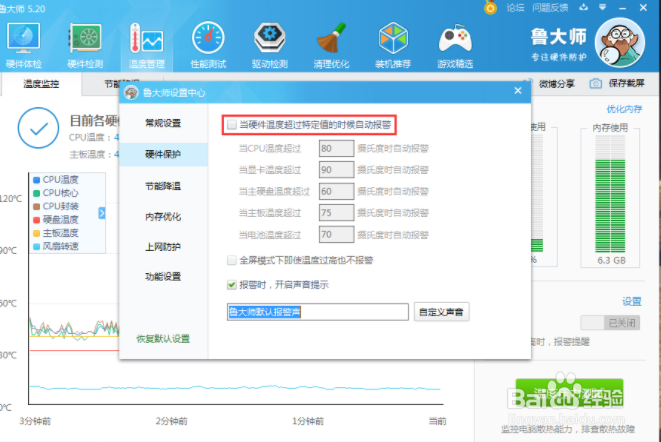The width and height of the screenshot is (661, 442).
Task: Toggle 硬盘温度 legend red swatch
Action: [x=36, y=220]
